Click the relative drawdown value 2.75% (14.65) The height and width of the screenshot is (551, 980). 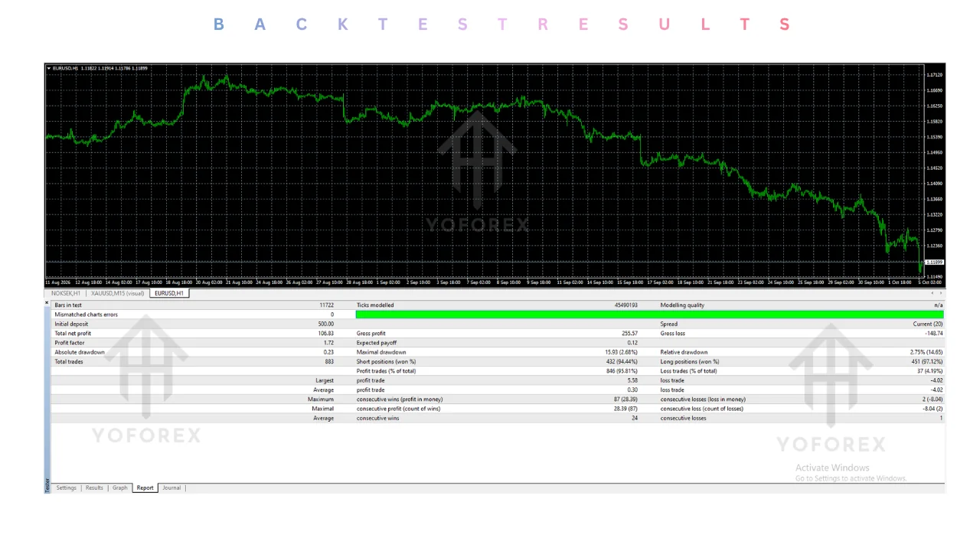click(926, 352)
